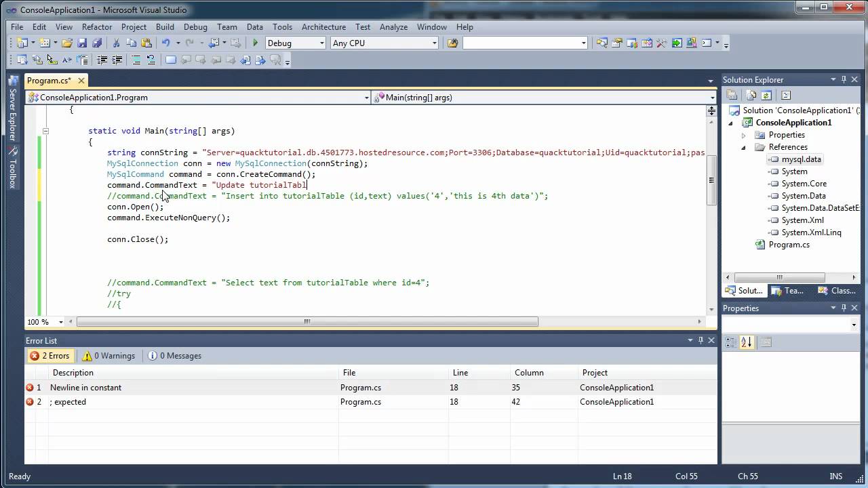Click the Copy toolbar icon
The height and width of the screenshot is (488, 868).
[131, 43]
